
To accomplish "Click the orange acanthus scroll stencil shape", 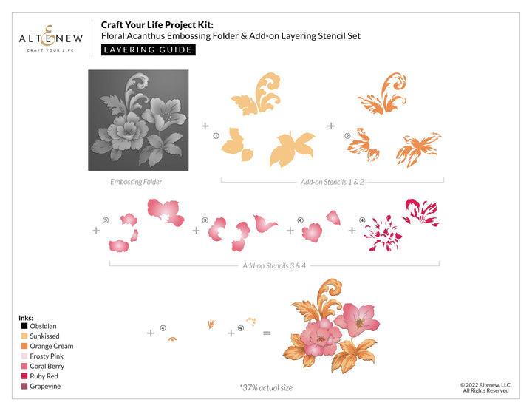I will [x=381, y=92].
